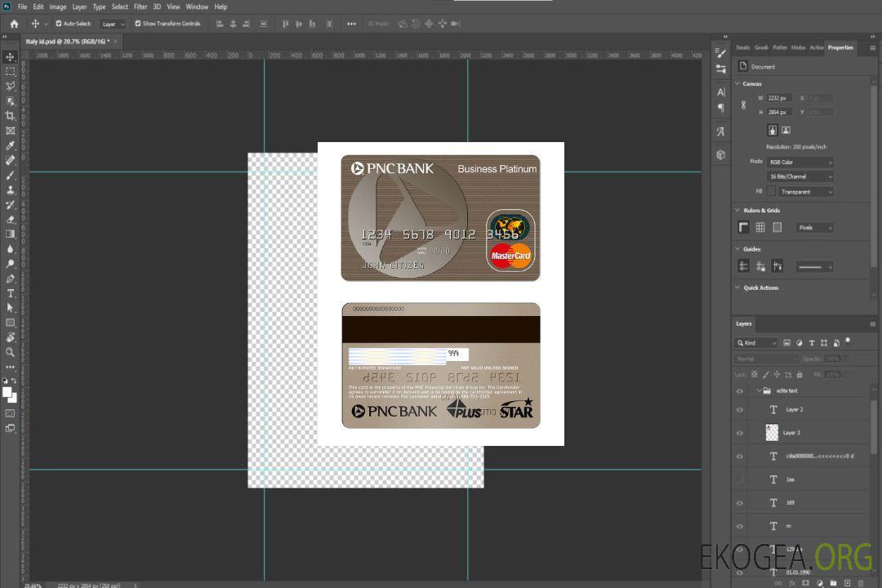Select the Eyedropper tool

[10, 145]
